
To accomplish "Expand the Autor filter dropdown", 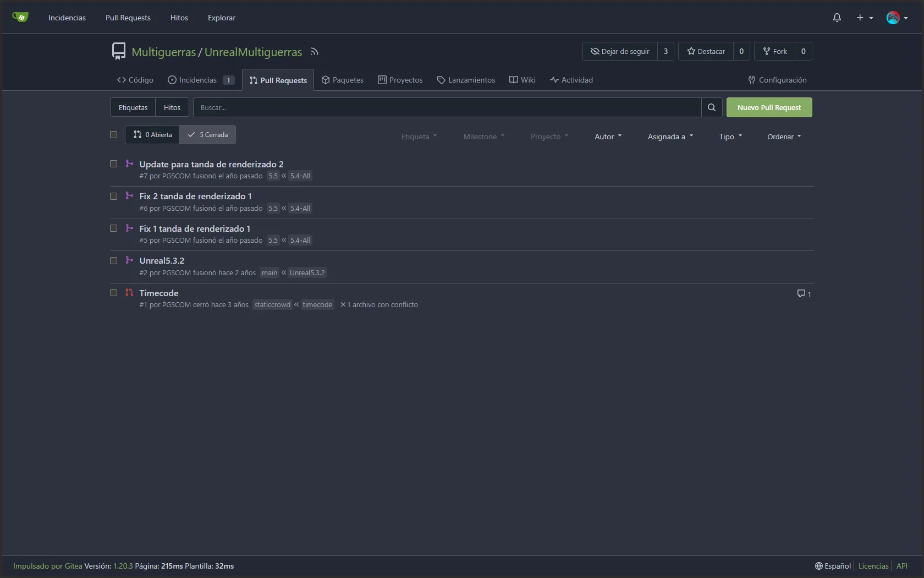I will click(608, 137).
